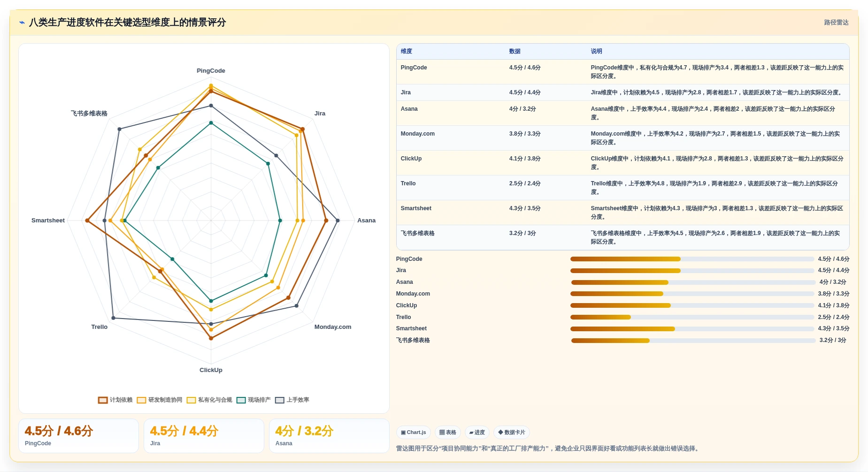Image resolution: width=868 pixels, height=472 pixels.
Task: Toggle the 计划依赖 legend series
Action: click(x=115, y=400)
